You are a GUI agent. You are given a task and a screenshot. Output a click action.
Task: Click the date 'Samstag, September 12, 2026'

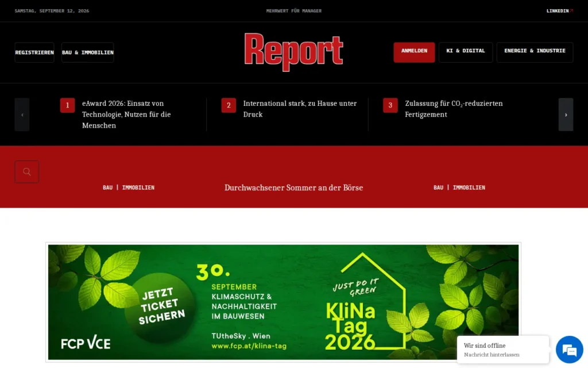52,11
